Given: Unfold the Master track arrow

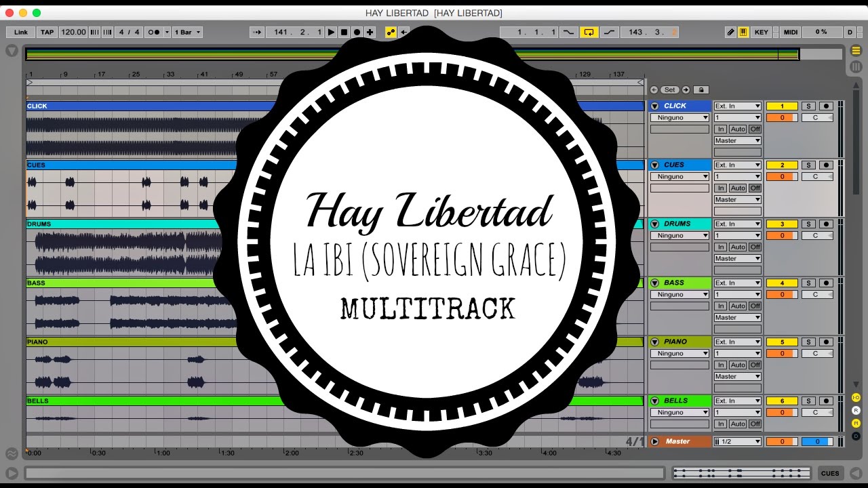Looking at the screenshot, I should coord(655,441).
